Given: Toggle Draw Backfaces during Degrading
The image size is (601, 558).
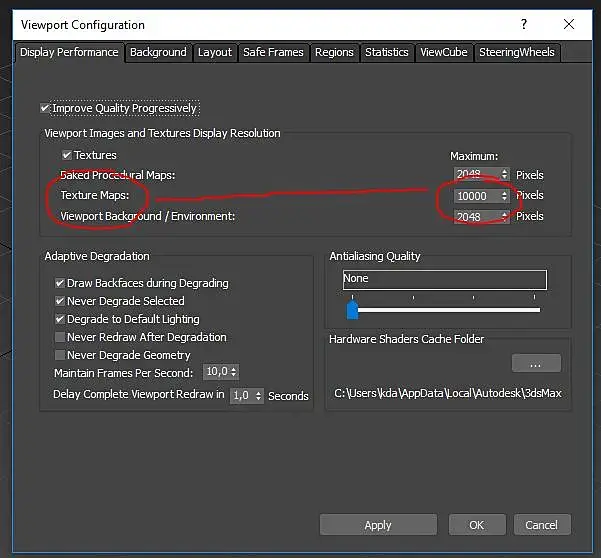Looking at the screenshot, I should click(x=60, y=283).
